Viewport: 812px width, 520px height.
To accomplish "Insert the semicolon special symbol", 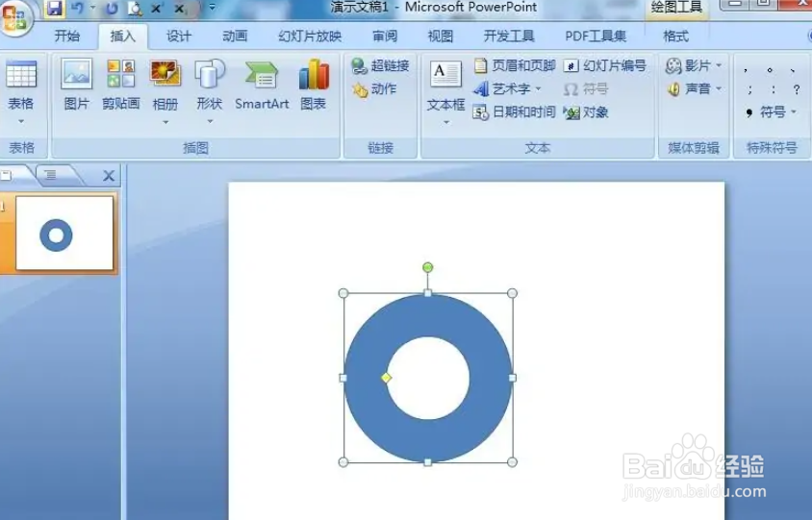I will [749, 90].
